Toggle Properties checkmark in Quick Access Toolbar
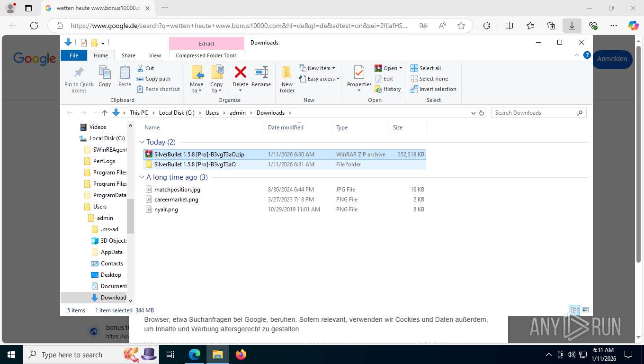The height and width of the screenshot is (364, 644). point(84,43)
